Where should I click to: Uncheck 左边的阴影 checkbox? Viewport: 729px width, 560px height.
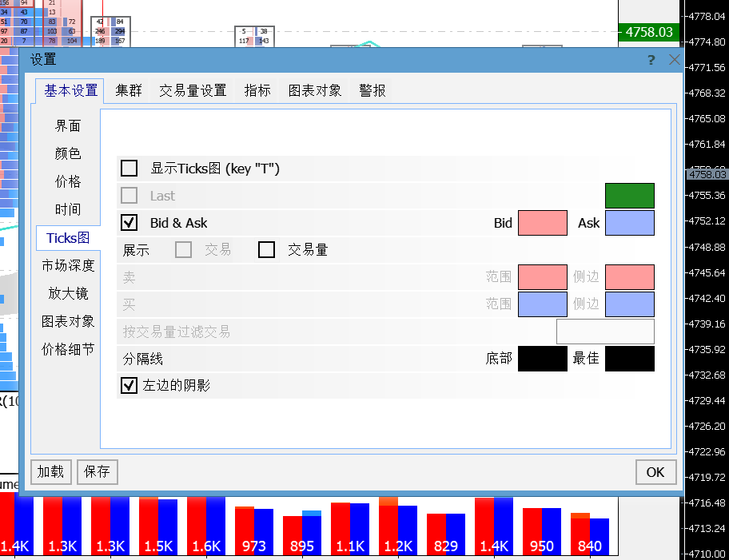(x=129, y=386)
